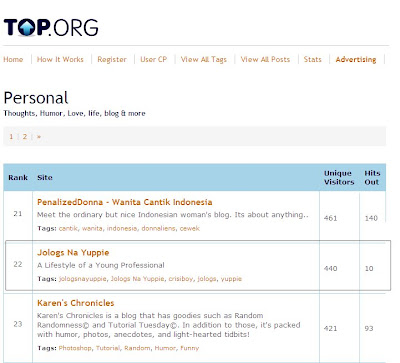Select the jologsnayuppie tag
This screenshot has width=400, height=363.
(83, 279)
